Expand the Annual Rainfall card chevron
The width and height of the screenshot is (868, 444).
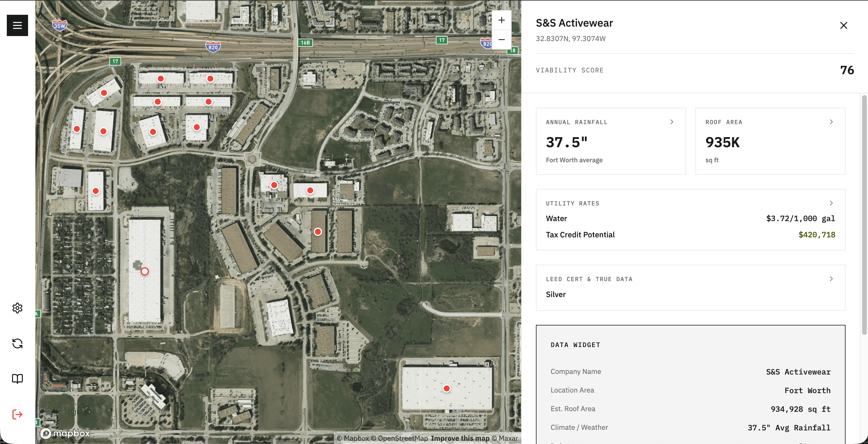coord(672,122)
